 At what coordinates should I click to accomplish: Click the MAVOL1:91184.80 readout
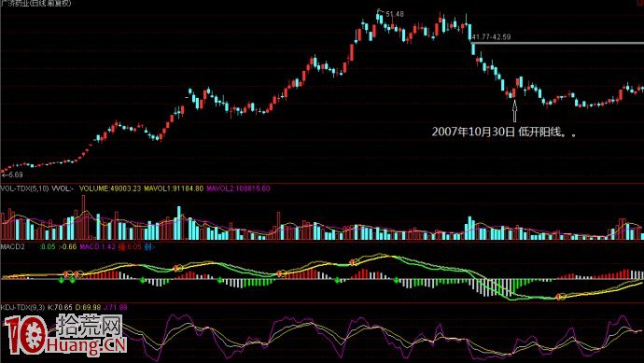pyautogui.click(x=174, y=188)
